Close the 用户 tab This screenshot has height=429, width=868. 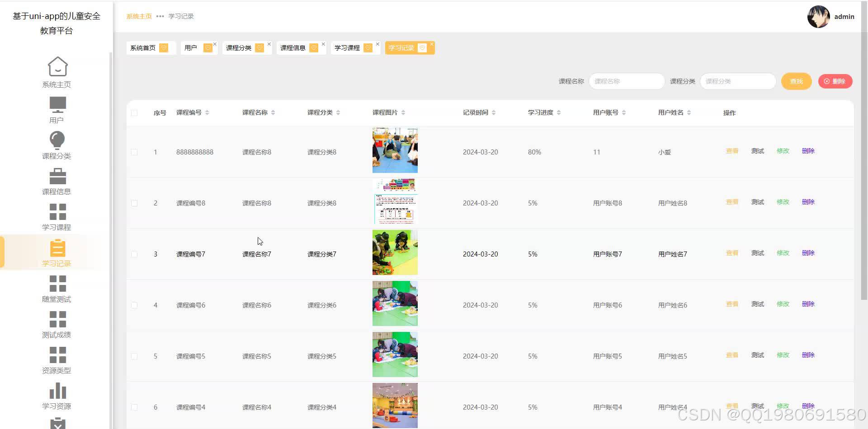[215, 44]
